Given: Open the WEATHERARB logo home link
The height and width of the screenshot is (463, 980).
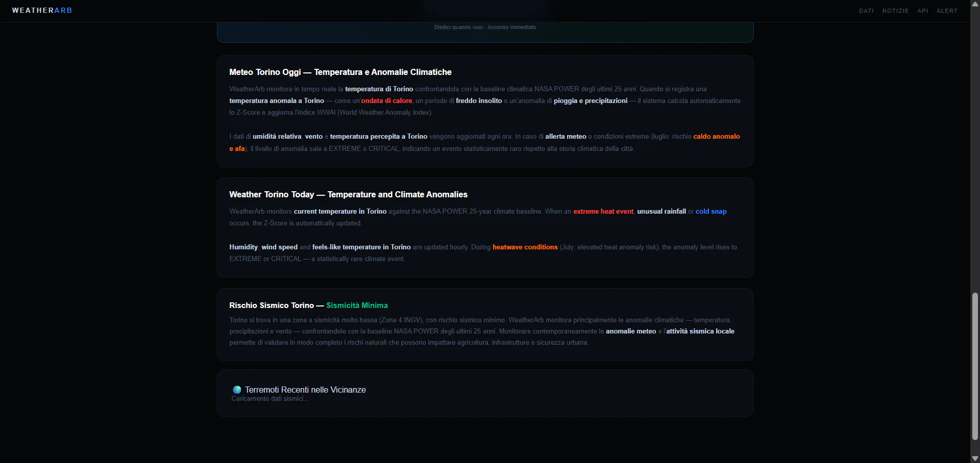Looking at the screenshot, I should pos(42,10).
